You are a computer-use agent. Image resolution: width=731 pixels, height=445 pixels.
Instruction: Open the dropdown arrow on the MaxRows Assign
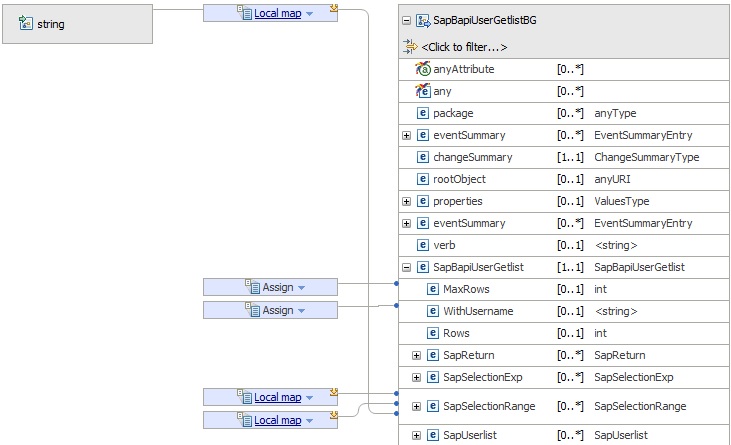point(302,288)
